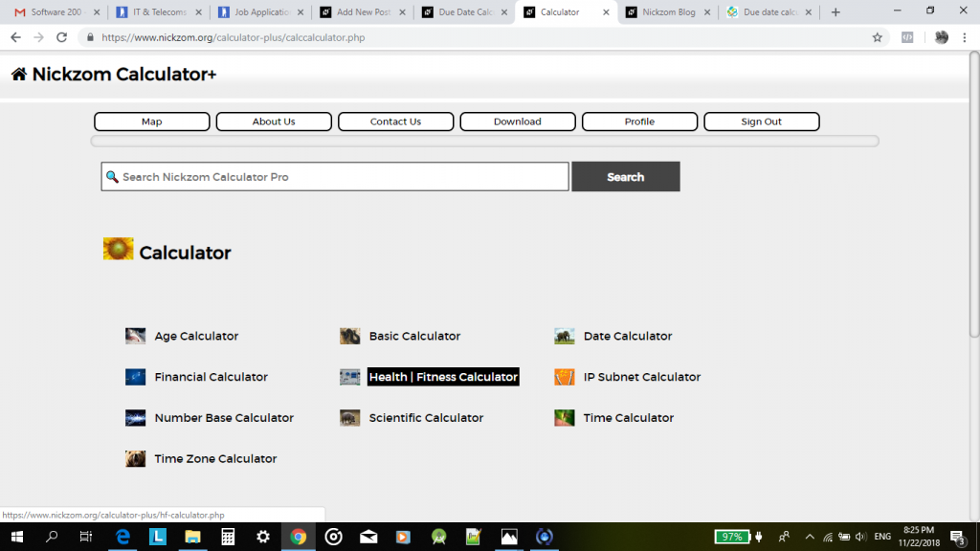Screen dimensions: 980x551
Task: Open the Financial Calculator thumbnail icon
Action: point(135,377)
